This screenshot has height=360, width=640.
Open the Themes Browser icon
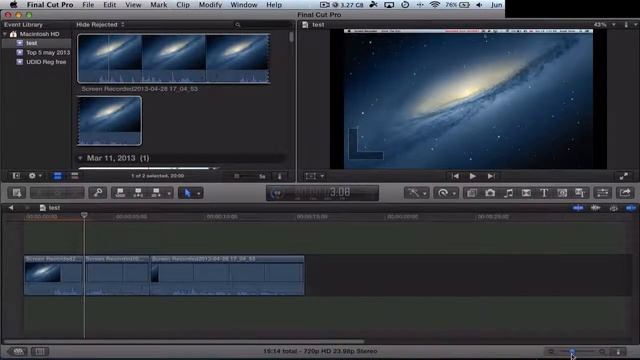coord(580,193)
